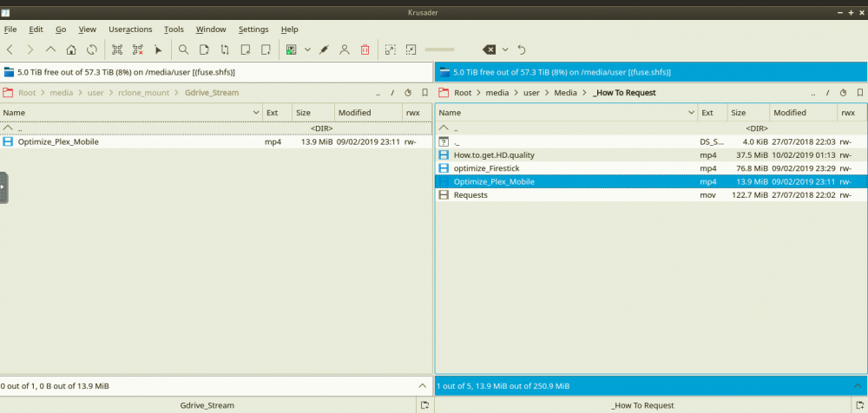
Task: Click rclone_mount in left breadcrumb
Action: pos(144,93)
